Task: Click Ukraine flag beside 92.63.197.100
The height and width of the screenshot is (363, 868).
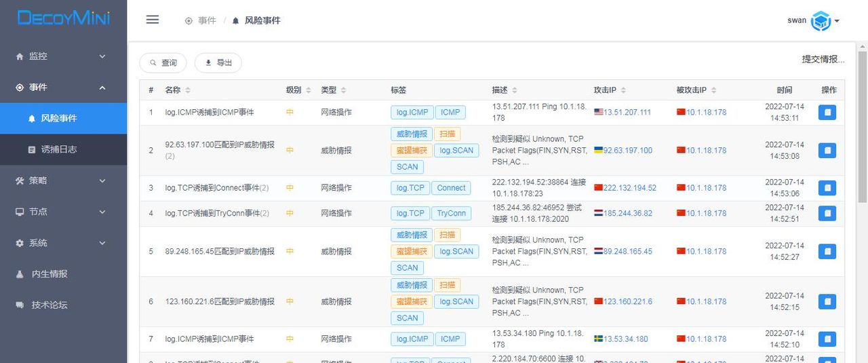Action: click(599, 151)
